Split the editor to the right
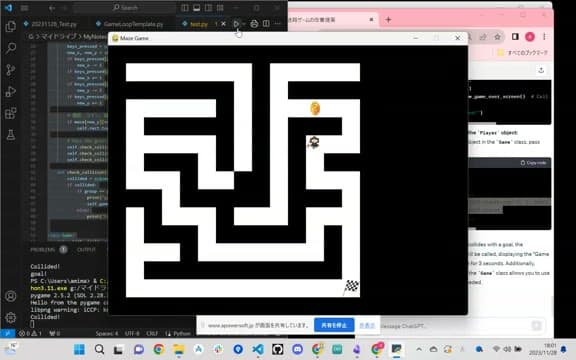Viewport: 576px width, 360px height. click(266, 24)
